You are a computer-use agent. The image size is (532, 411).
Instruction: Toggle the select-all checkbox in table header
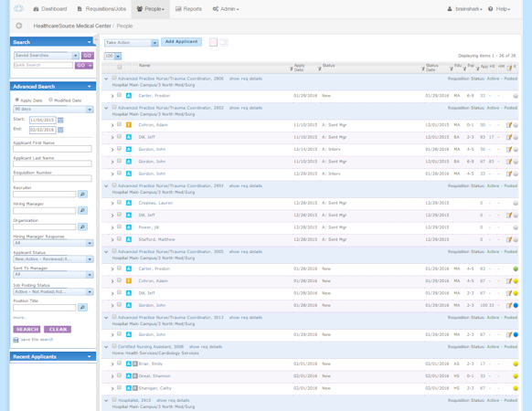coord(120,67)
